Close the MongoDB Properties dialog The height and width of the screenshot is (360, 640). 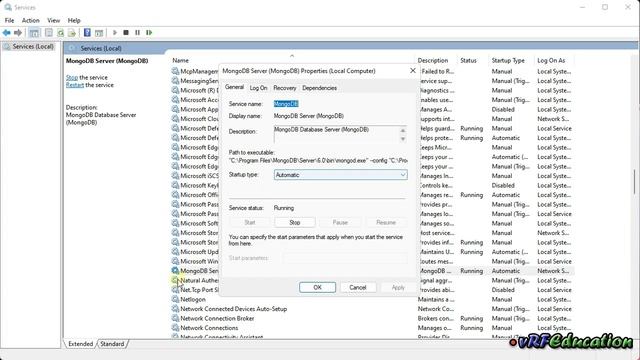coord(413,71)
